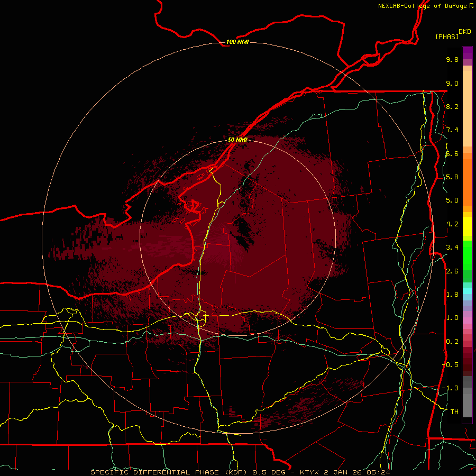The width and height of the screenshot is (476, 476).
Task: Click the 2.6 scale value
Action: (x=452, y=271)
